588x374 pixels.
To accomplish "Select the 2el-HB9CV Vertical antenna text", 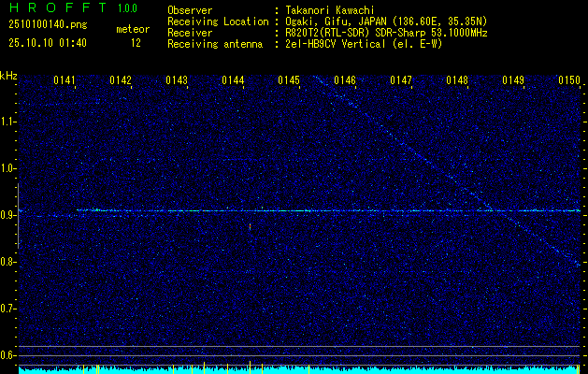I will (364, 44).
